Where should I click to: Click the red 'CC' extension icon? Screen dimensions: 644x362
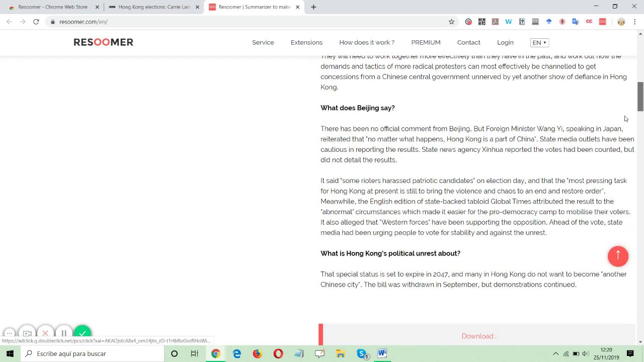tap(589, 22)
